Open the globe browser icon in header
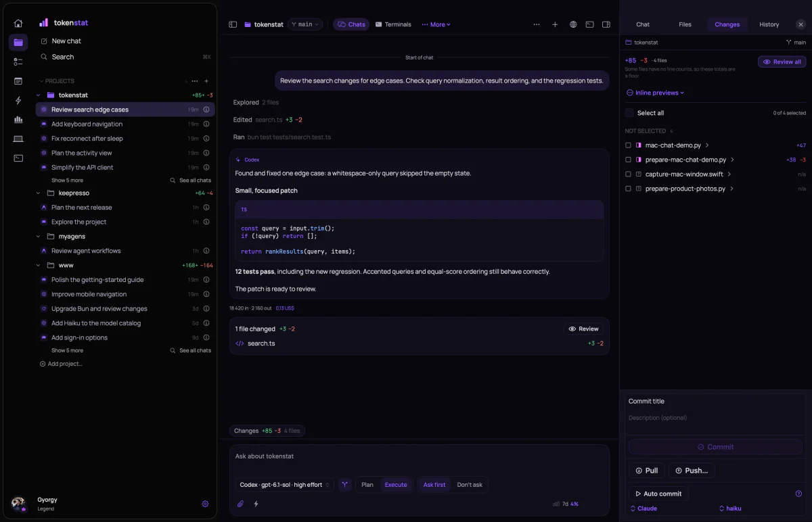The image size is (812, 522). click(x=573, y=24)
